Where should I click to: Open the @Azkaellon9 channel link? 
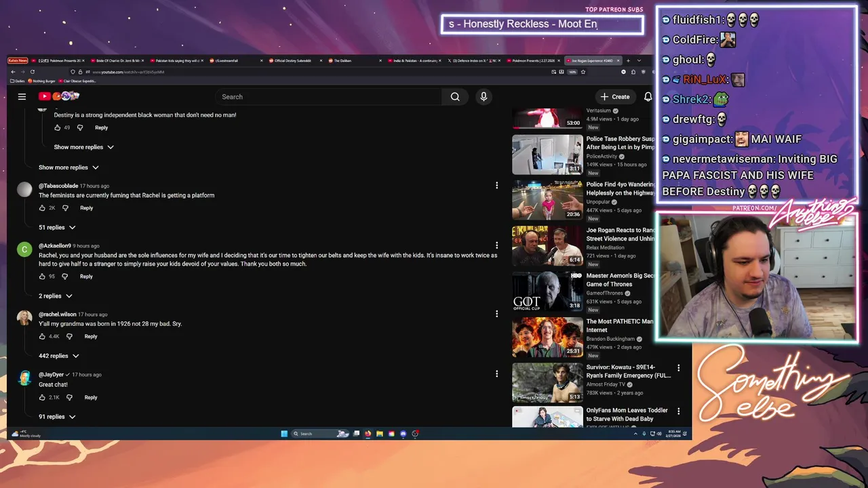point(55,246)
